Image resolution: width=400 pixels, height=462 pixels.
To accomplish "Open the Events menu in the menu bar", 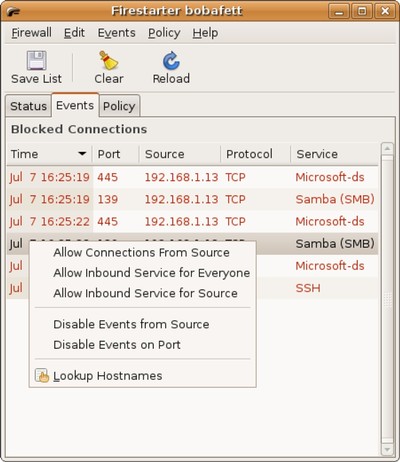I will tap(116, 33).
